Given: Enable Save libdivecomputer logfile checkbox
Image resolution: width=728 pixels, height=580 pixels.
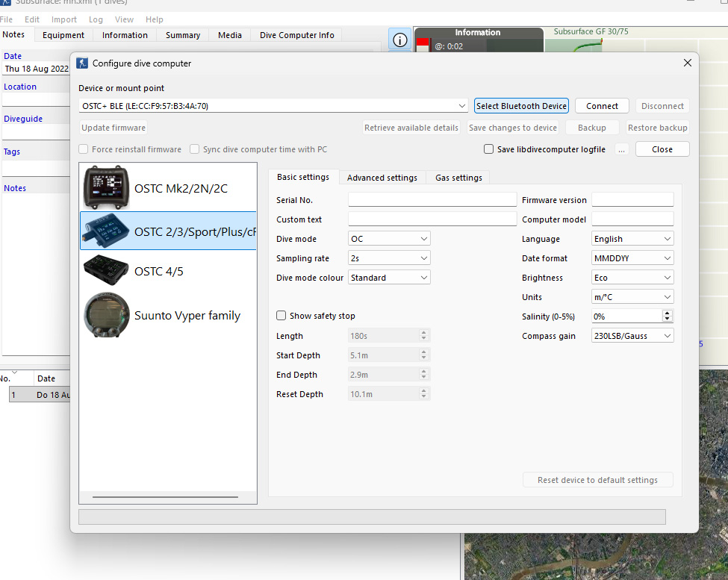Looking at the screenshot, I should coord(488,149).
